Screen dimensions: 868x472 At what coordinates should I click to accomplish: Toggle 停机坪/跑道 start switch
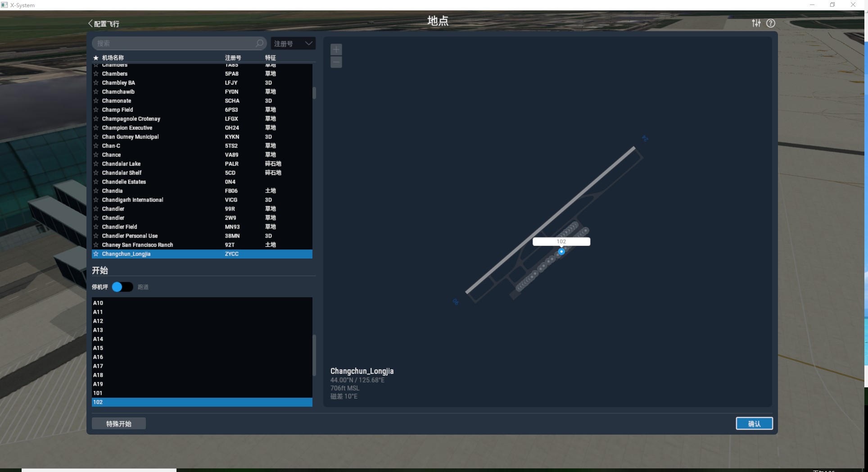[122, 287]
